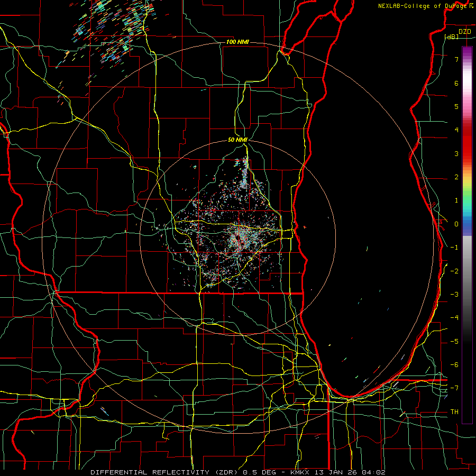Click the TH threshold label on legend
476x476 pixels.
click(x=454, y=412)
